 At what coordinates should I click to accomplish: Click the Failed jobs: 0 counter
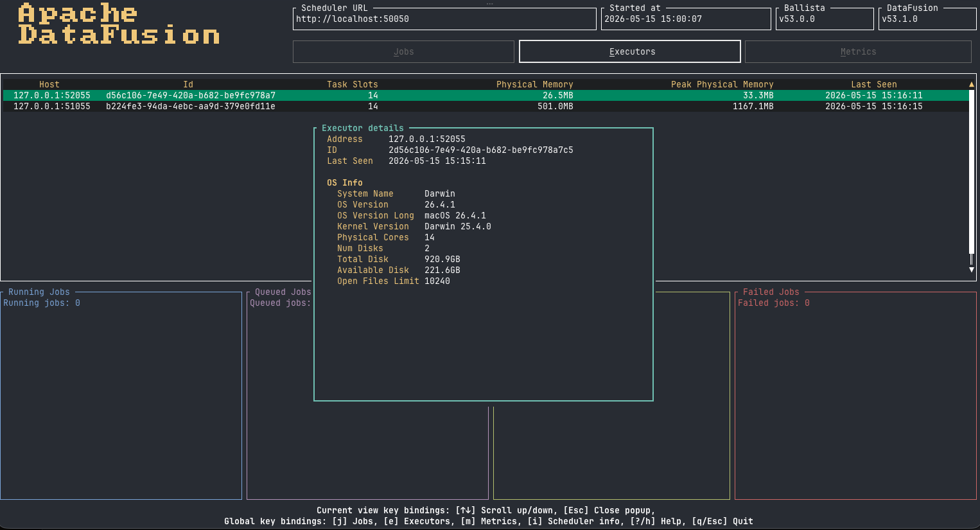(774, 303)
